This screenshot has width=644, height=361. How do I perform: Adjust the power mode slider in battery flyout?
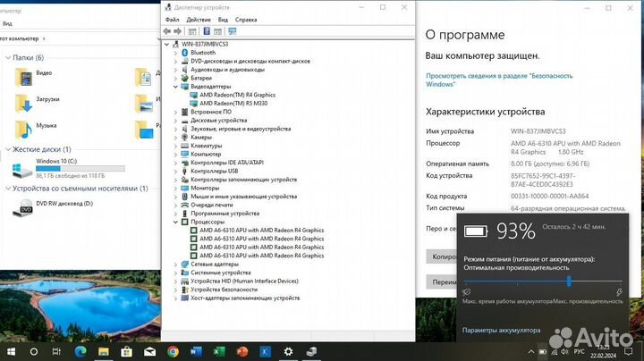coord(569,281)
